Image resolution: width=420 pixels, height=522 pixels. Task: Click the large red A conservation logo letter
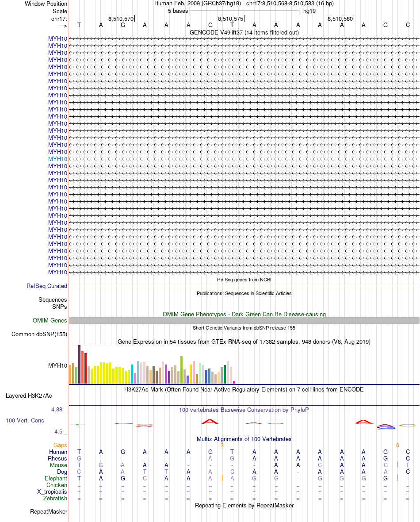click(x=210, y=422)
